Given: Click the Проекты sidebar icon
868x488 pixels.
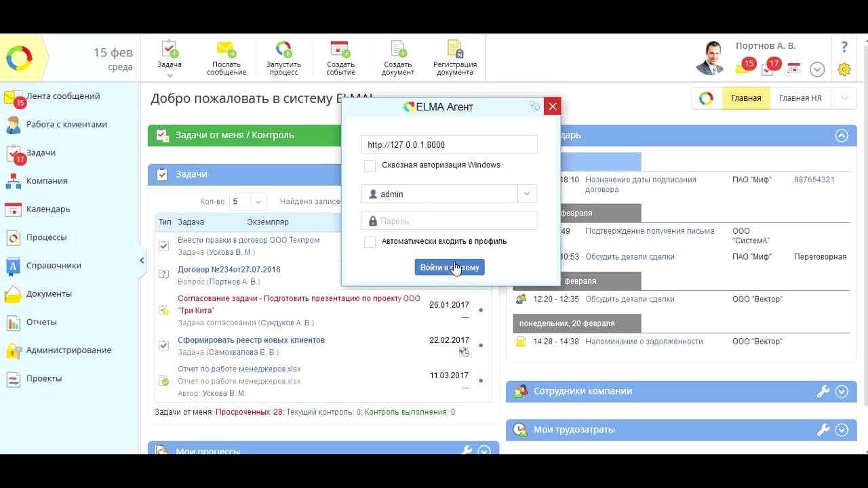Looking at the screenshot, I should tap(13, 379).
